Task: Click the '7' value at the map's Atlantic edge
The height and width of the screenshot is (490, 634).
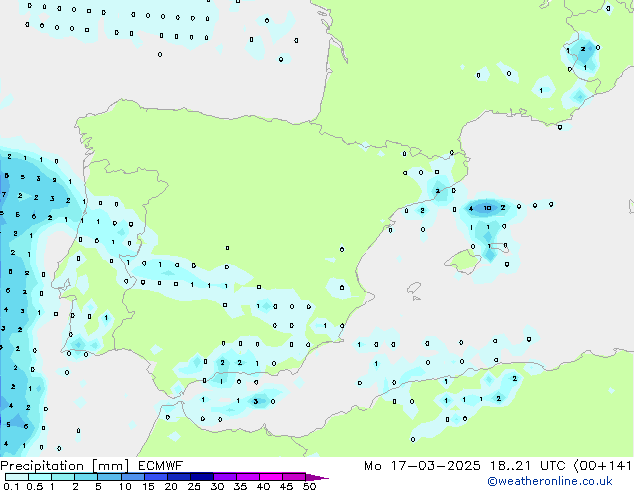Action: tap(4, 194)
